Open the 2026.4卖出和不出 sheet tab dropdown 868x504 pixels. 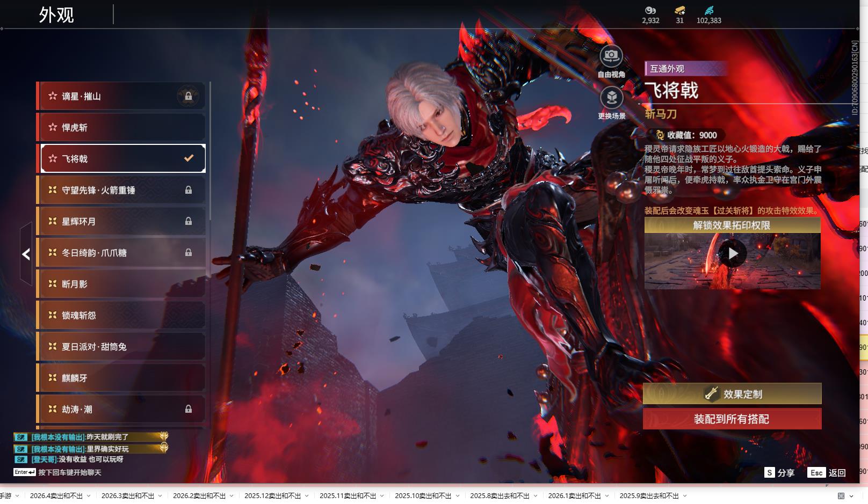point(89,496)
